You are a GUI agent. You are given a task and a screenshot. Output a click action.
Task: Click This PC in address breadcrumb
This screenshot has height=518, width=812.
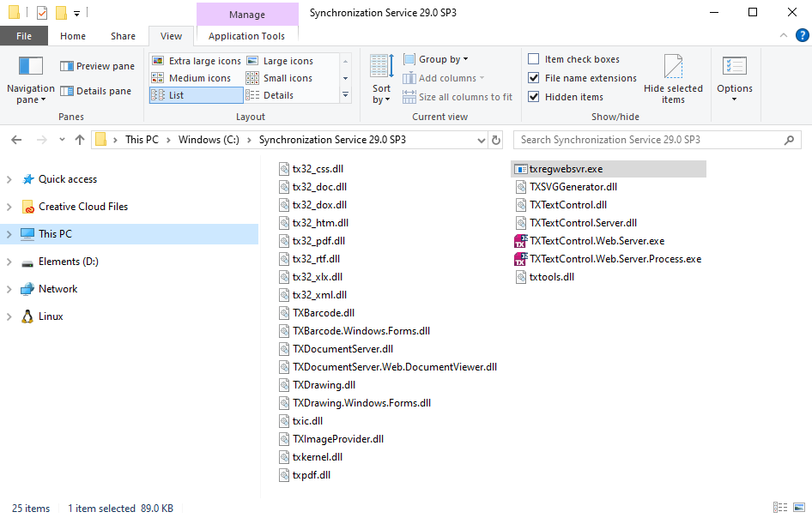point(142,140)
